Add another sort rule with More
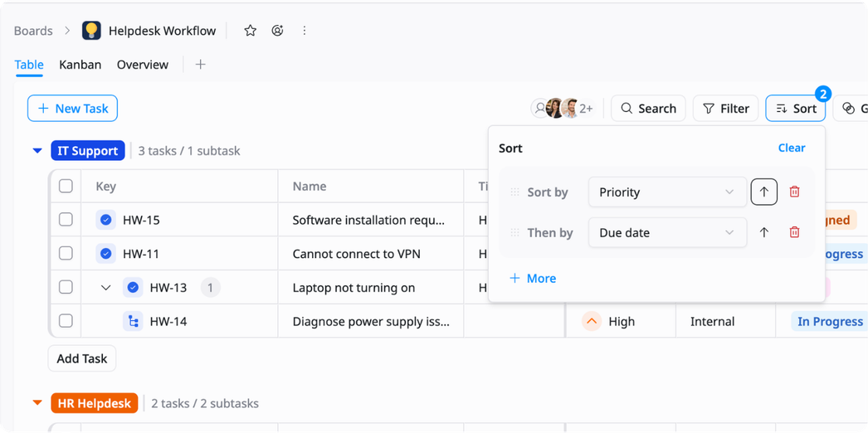868x433 pixels. (533, 278)
